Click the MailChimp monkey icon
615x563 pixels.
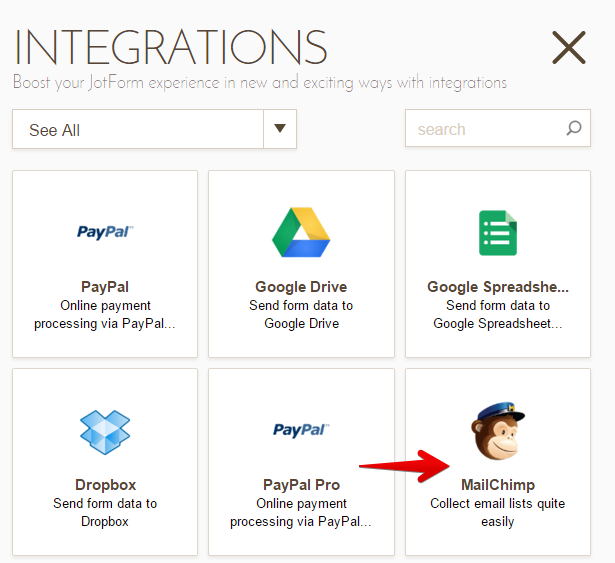[x=497, y=430]
